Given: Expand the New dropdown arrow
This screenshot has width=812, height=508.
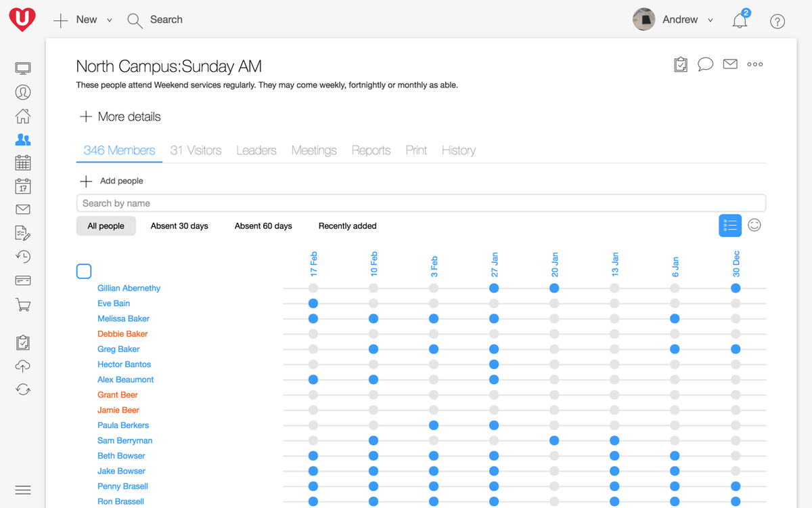Looking at the screenshot, I should pos(110,20).
